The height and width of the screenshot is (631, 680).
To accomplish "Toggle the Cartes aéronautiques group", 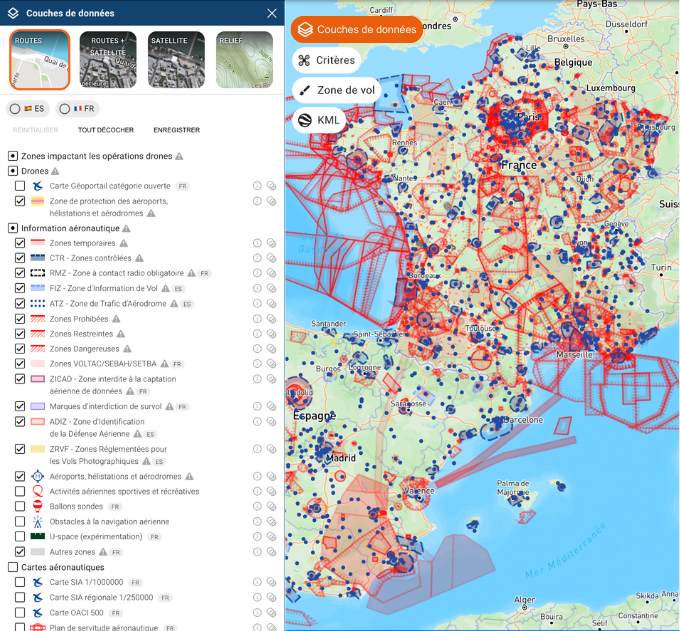I will point(13,567).
